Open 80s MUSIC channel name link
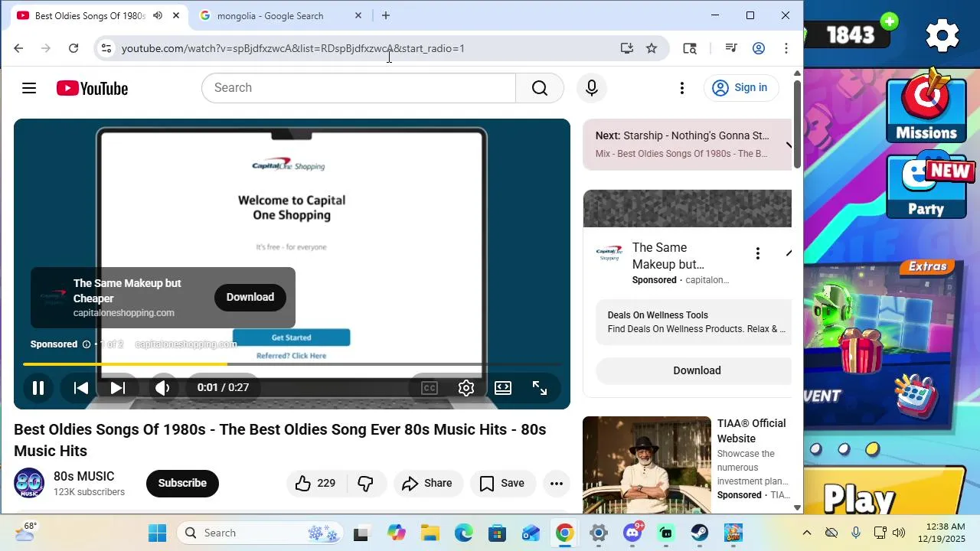Image resolution: width=980 pixels, height=551 pixels. tap(83, 477)
